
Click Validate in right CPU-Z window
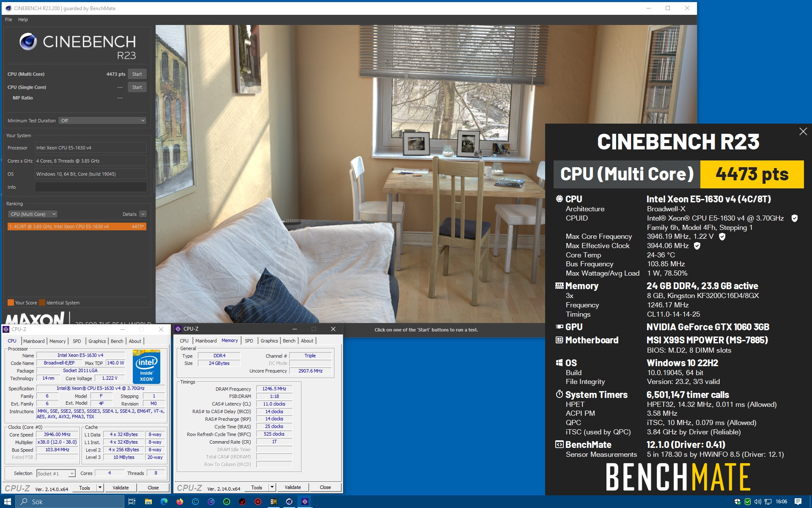tap(293, 487)
